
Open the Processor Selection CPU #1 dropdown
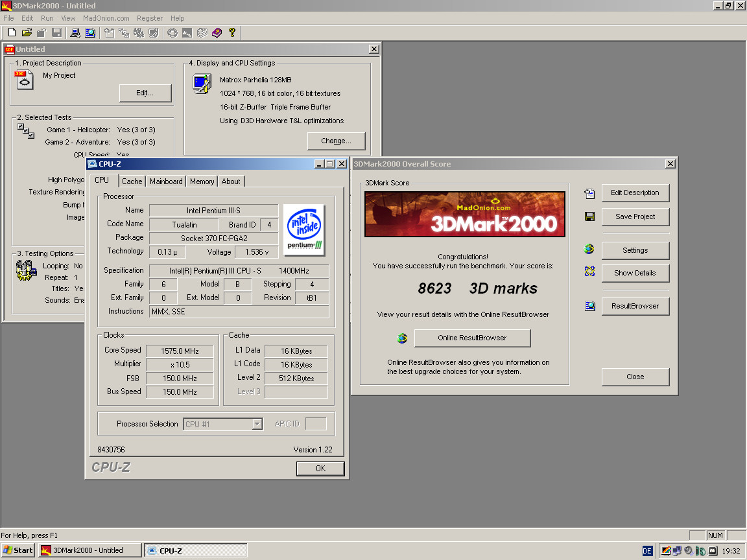[x=257, y=424]
